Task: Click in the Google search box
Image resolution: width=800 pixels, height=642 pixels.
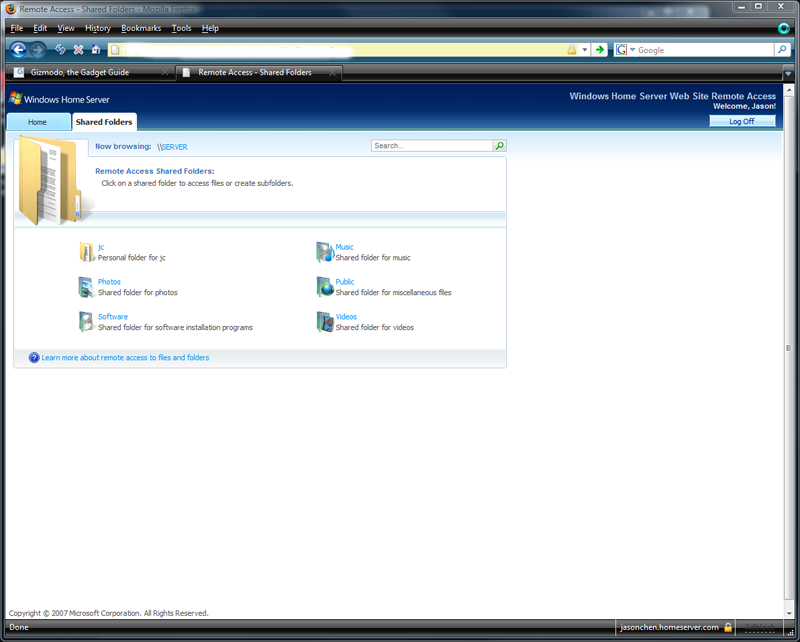Action: 705,50
